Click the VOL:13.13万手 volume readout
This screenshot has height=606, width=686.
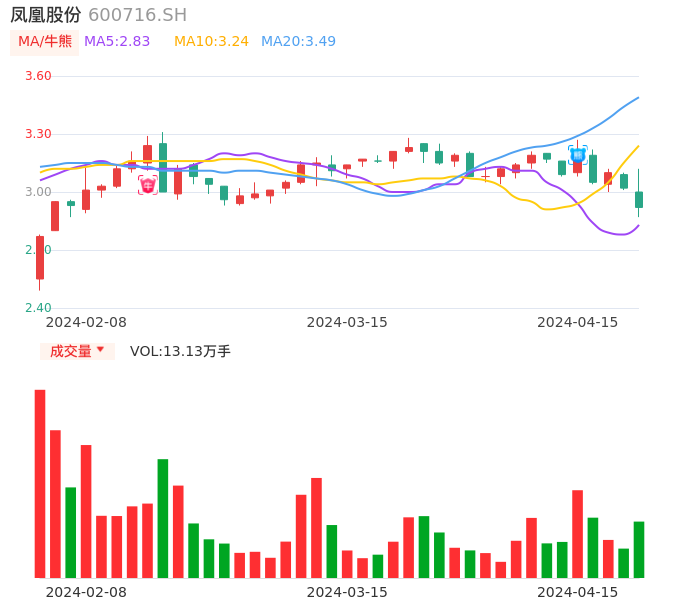point(180,351)
